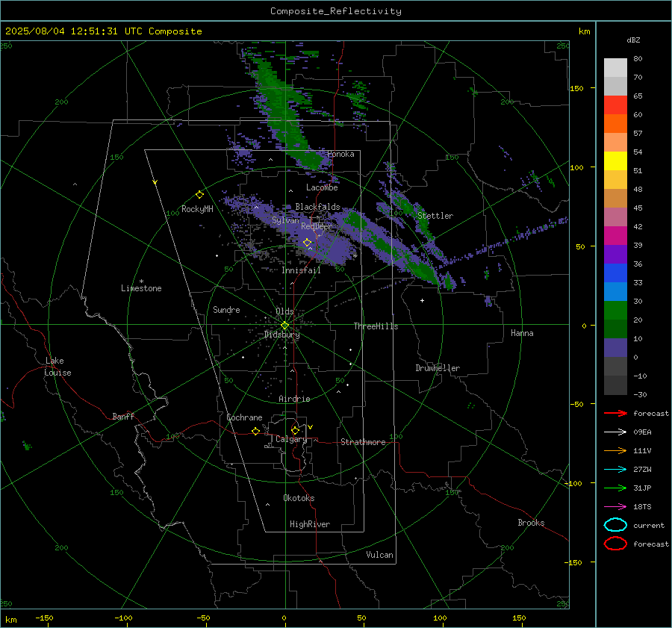This screenshot has height=628, width=672.
Task: Click the yellow diamond marker below Cochrane
Action: tap(255, 431)
